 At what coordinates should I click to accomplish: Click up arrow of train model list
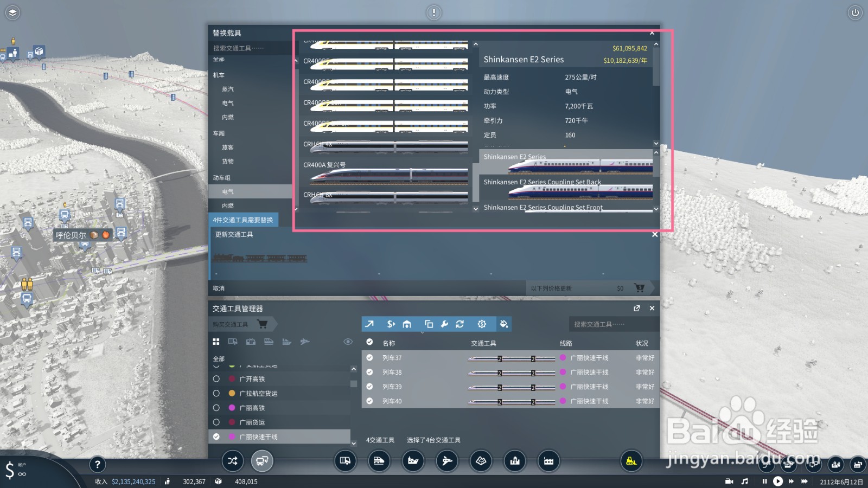click(x=476, y=44)
